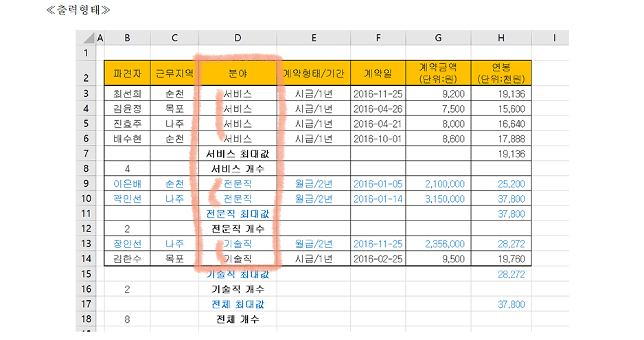Select the cell containing 김윤정
Viewport: 644px width, 340px height.
point(127,109)
